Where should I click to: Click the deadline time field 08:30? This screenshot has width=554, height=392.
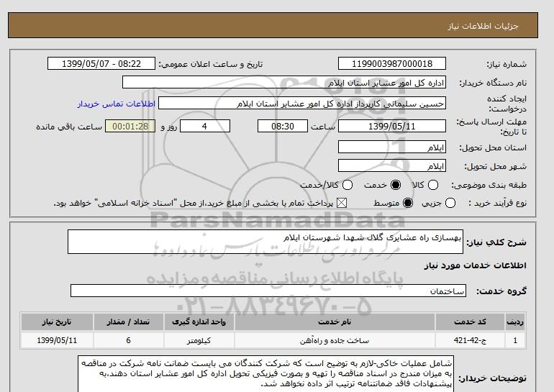click(x=283, y=126)
